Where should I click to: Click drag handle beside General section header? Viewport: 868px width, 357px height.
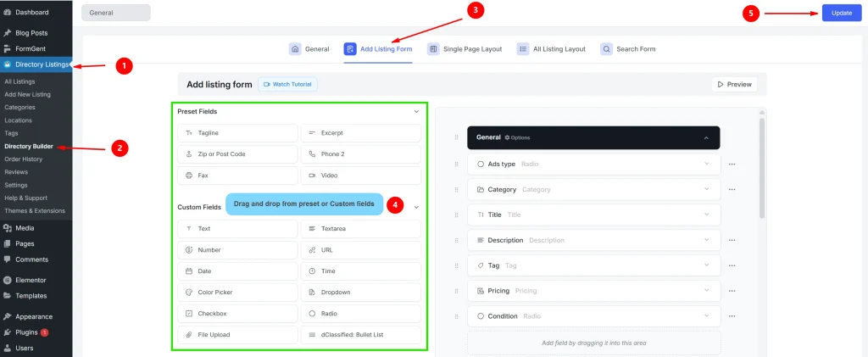coord(457,137)
